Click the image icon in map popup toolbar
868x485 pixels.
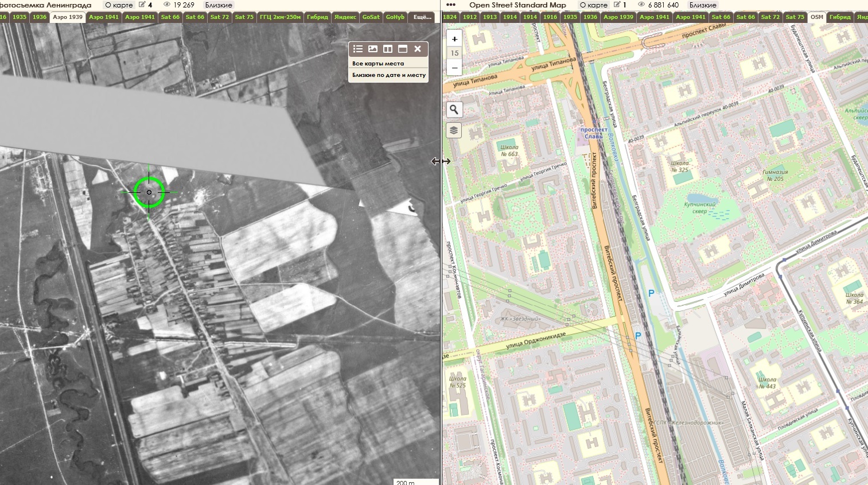coord(373,49)
